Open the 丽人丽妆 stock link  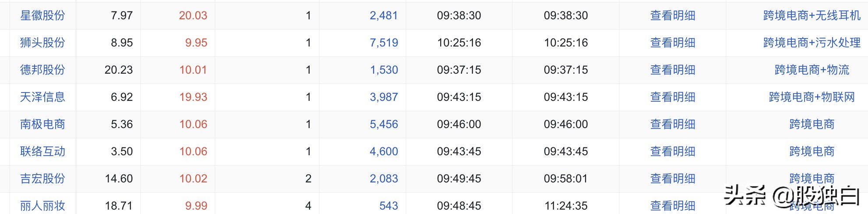click(x=42, y=205)
